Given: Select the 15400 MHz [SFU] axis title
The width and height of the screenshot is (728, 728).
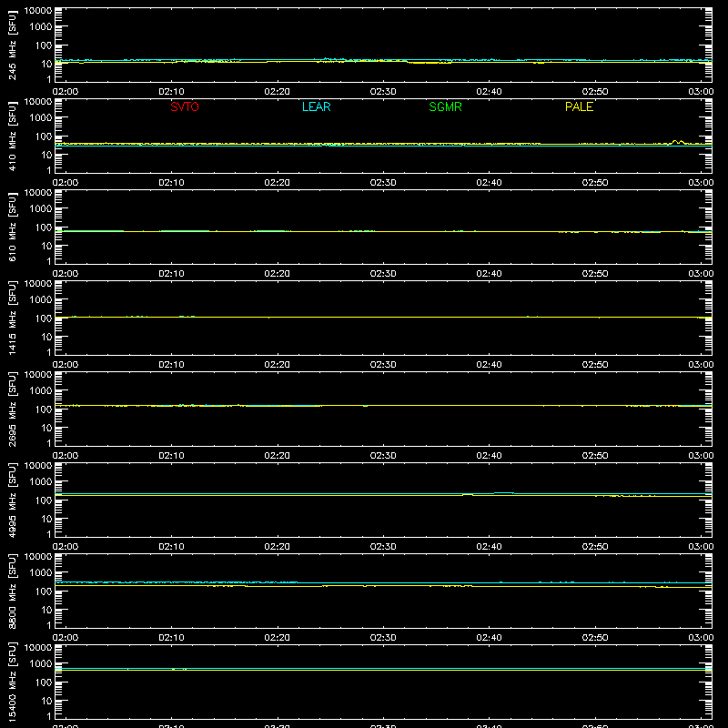Looking at the screenshot, I should pyautogui.click(x=13, y=682).
